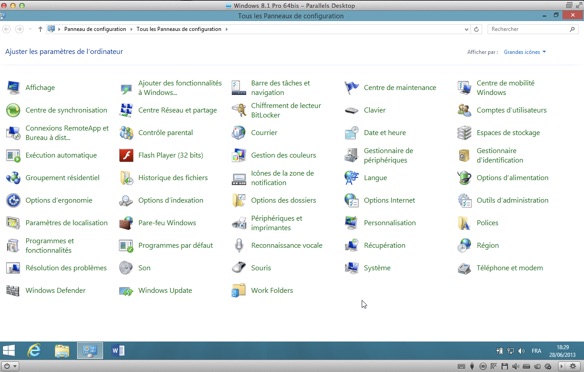Open the Région globe clock icon
This screenshot has width=584, height=372.
464,245
